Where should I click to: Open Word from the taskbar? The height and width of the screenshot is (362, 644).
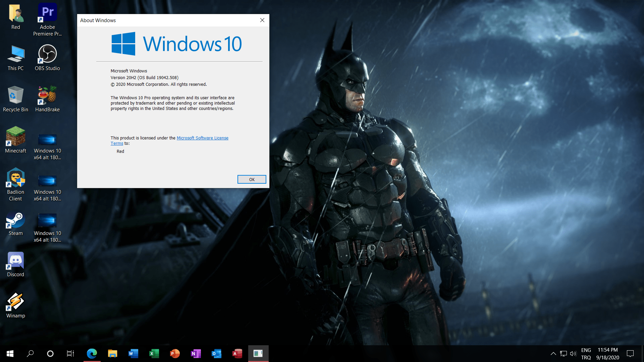(x=133, y=353)
